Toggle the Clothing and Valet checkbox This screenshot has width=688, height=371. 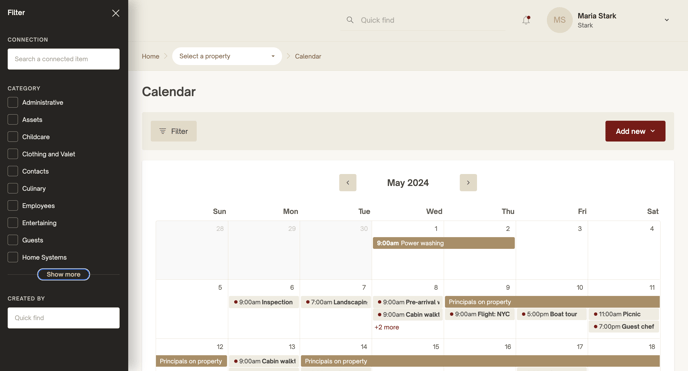point(13,154)
